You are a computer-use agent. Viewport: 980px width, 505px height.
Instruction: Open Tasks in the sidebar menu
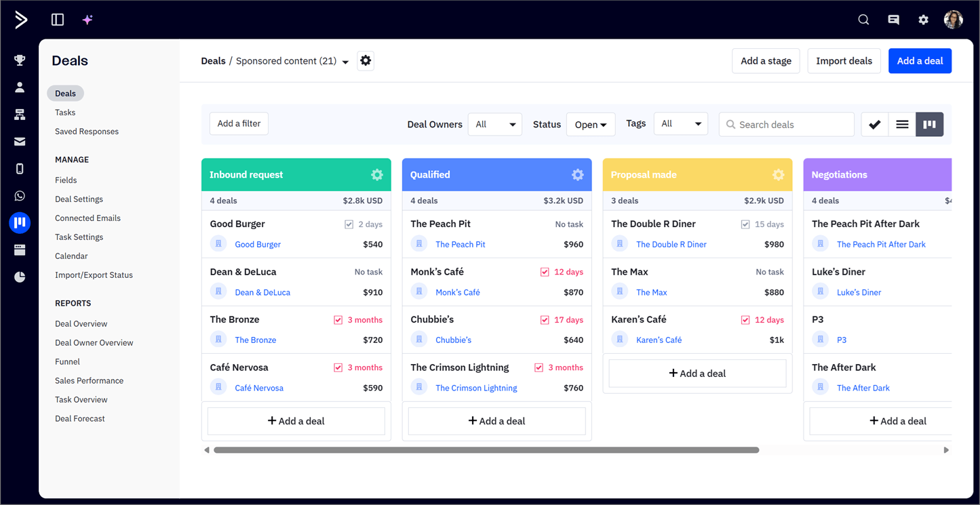65,113
